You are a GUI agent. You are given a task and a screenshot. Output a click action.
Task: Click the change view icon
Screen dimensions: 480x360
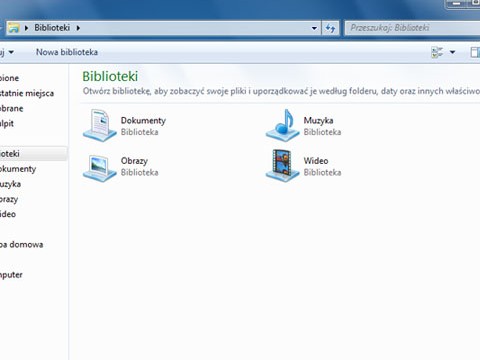tap(437, 52)
